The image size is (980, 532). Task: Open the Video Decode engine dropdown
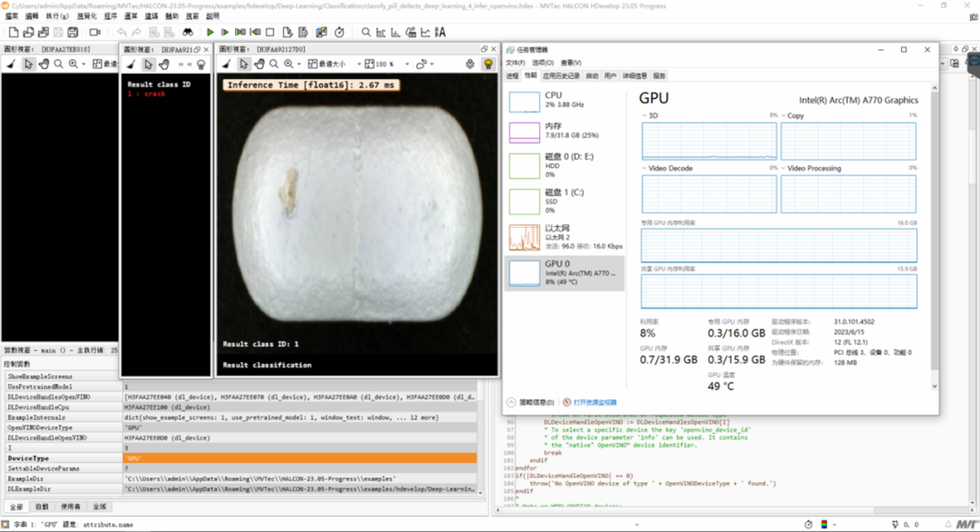[644, 168]
